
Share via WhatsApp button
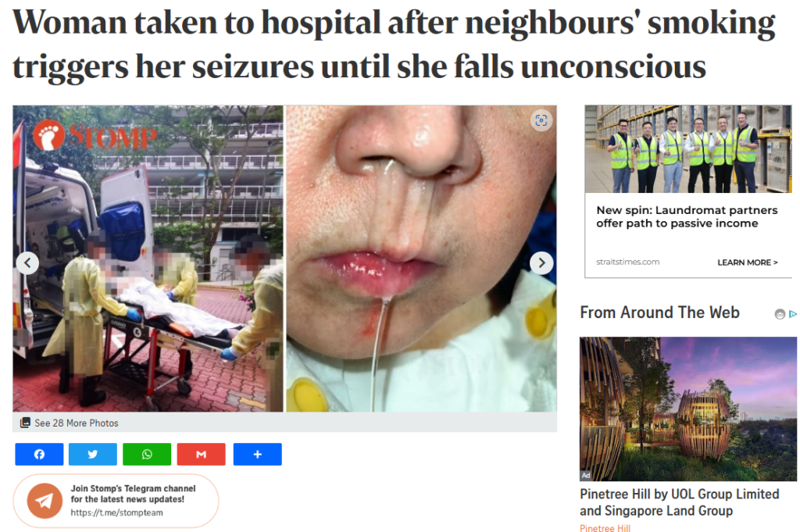pos(147,454)
